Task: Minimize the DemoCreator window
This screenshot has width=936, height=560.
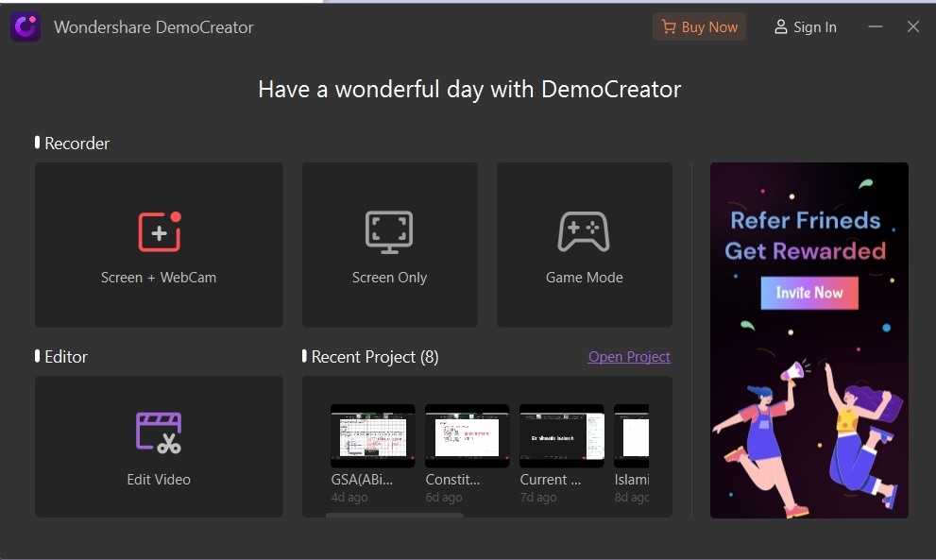Action: click(x=876, y=26)
